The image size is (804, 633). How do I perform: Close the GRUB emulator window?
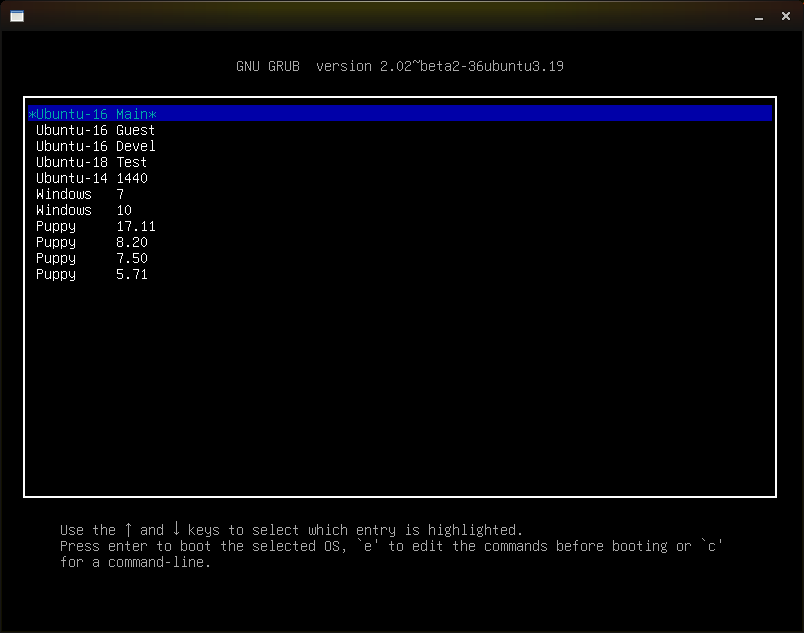tap(786, 16)
